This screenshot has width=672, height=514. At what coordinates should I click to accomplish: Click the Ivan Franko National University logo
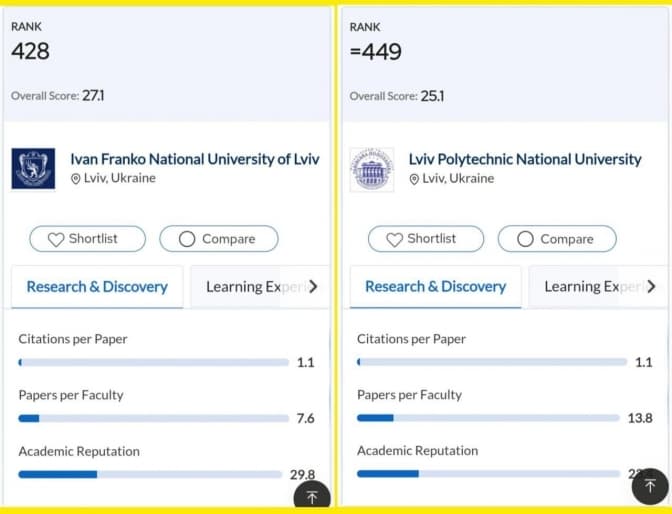coord(33,169)
